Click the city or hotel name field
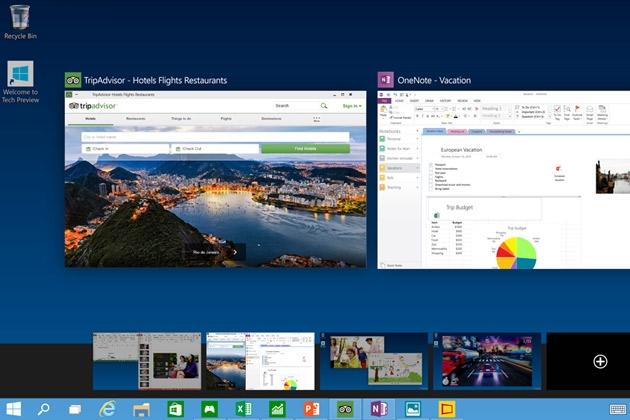Viewport: 630px width, 420px height. (x=215, y=137)
